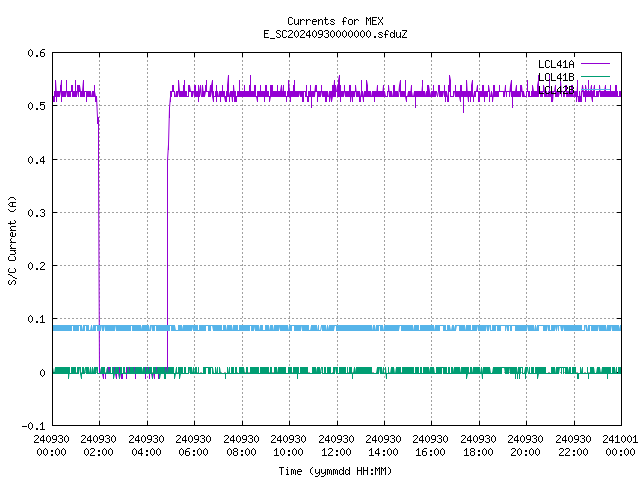640x480 pixels.
Task: Click the y-axis label "S/C Current (A)"
Action: [12, 240]
